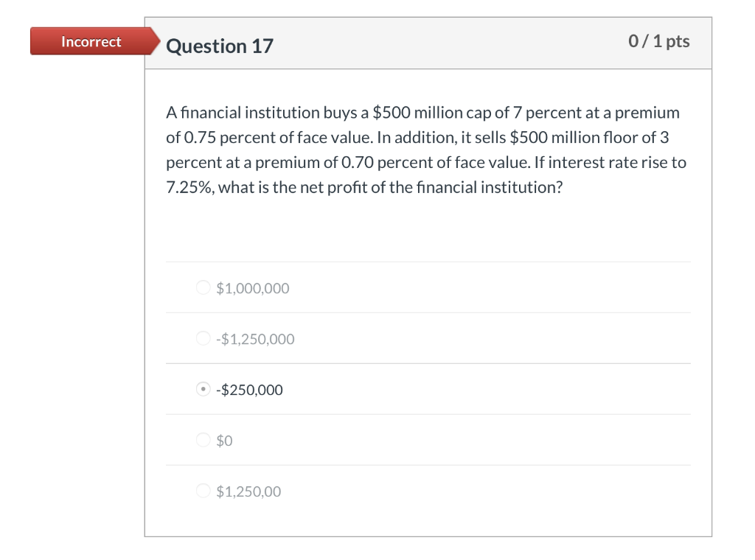Image resolution: width=755 pixels, height=560 pixels.
Task: Click the Question 17 heading
Action: coord(220,46)
